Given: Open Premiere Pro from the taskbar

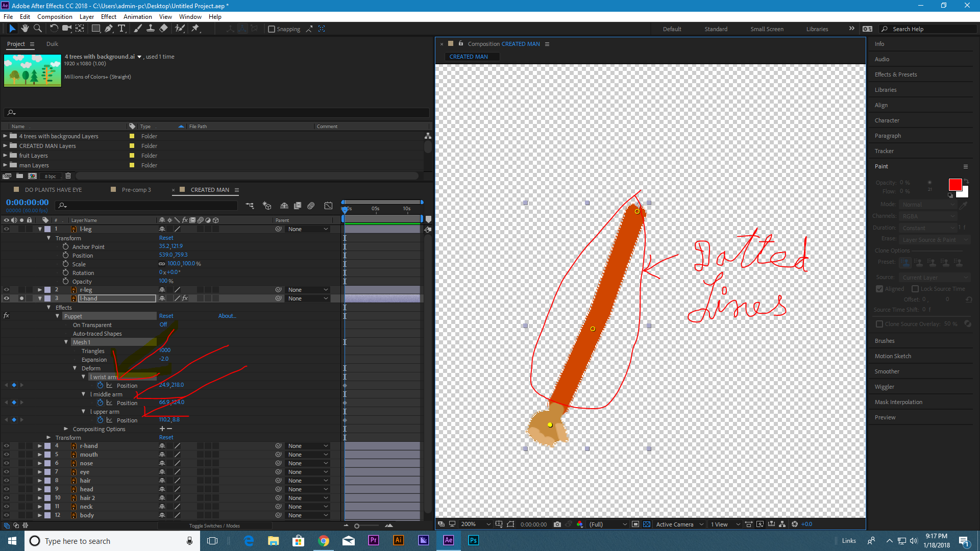Looking at the screenshot, I should [374, 540].
